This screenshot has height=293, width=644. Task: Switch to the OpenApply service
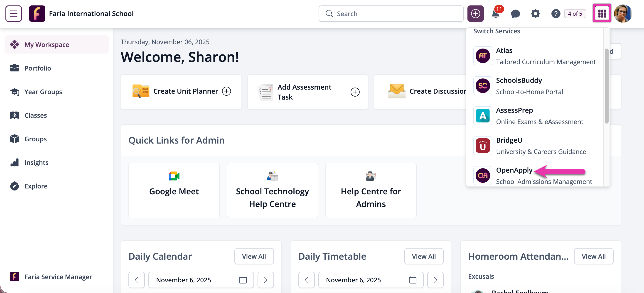tap(514, 170)
